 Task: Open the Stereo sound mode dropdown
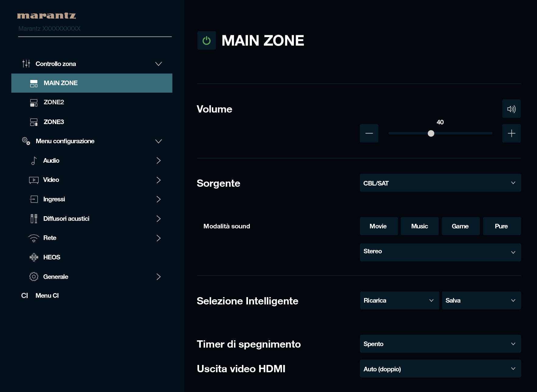(440, 252)
